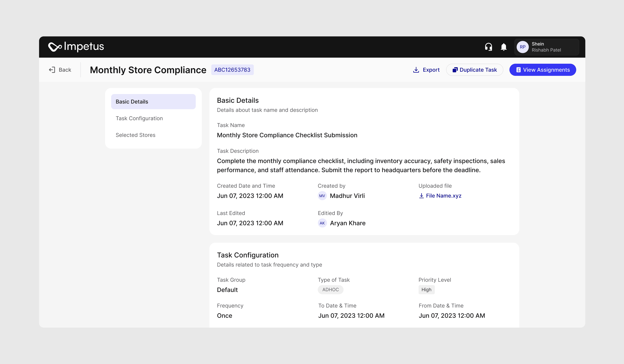624x364 pixels.
Task: Jump to Selected Stores section
Action: click(x=135, y=135)
